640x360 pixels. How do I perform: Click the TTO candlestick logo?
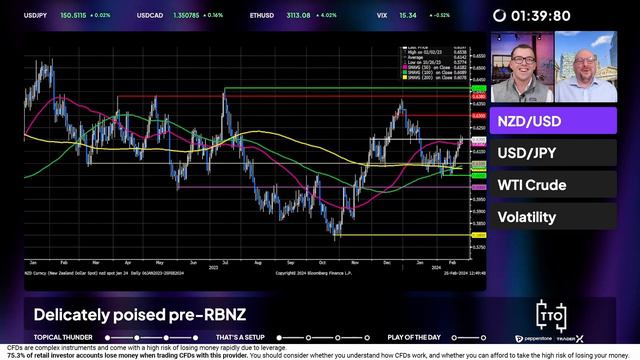point(551,315)
